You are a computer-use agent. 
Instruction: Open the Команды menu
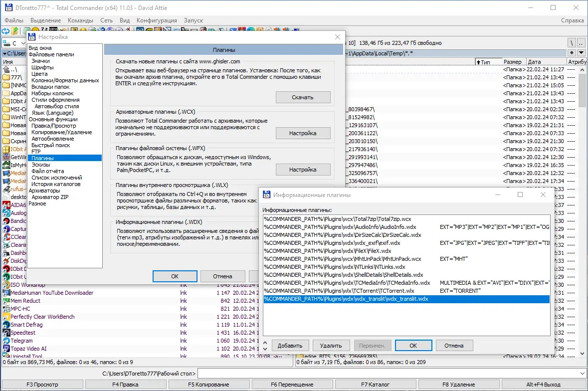point(80,20)
